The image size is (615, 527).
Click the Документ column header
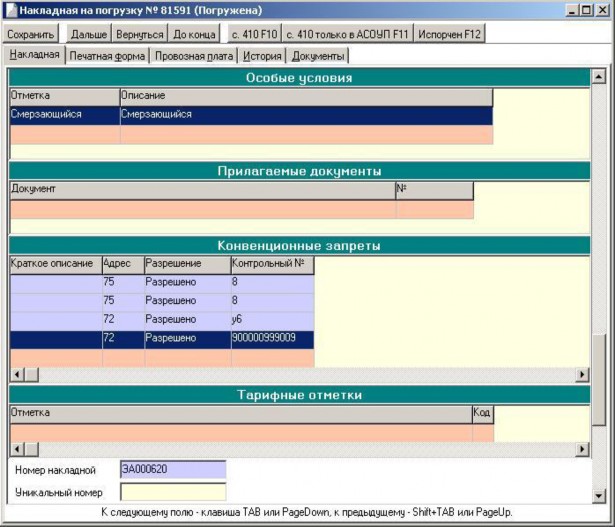click(203, 190)
